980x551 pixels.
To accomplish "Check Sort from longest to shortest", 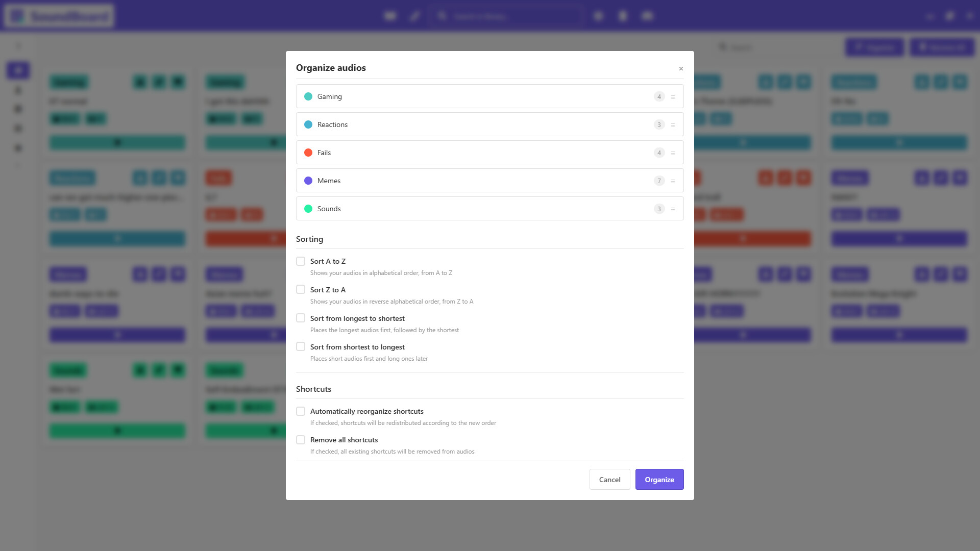I will [301, 318].
